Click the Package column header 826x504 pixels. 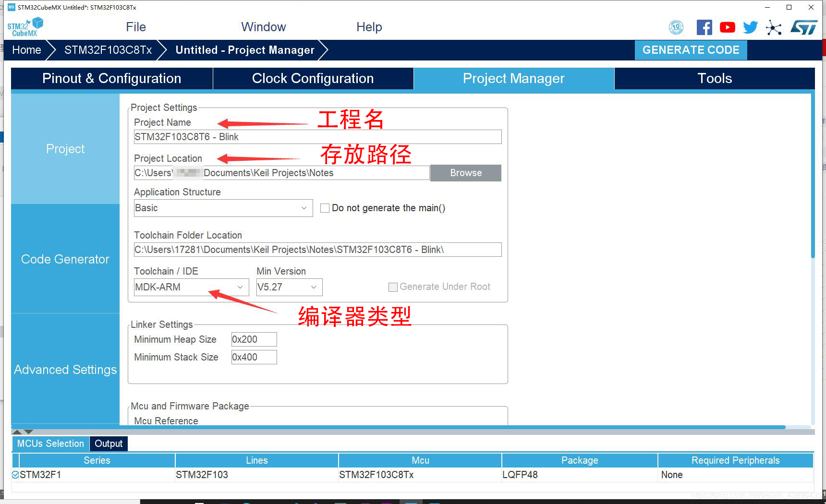click(580, 460)
